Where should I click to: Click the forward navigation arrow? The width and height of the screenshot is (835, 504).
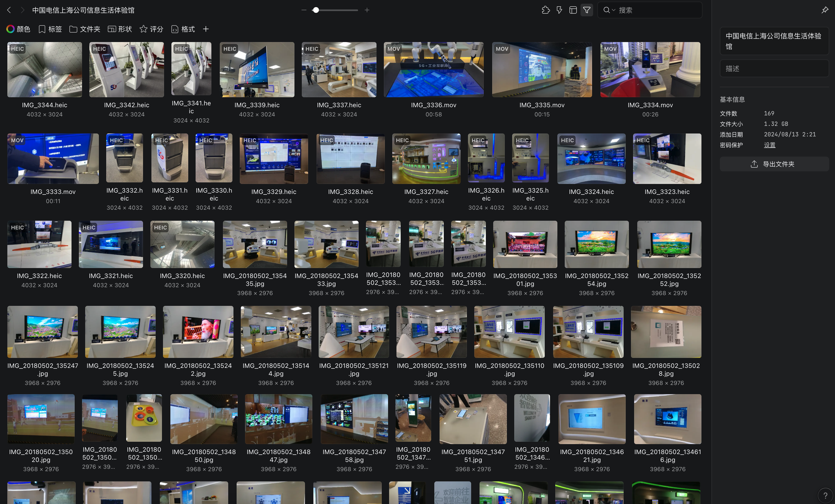point(22,10)
